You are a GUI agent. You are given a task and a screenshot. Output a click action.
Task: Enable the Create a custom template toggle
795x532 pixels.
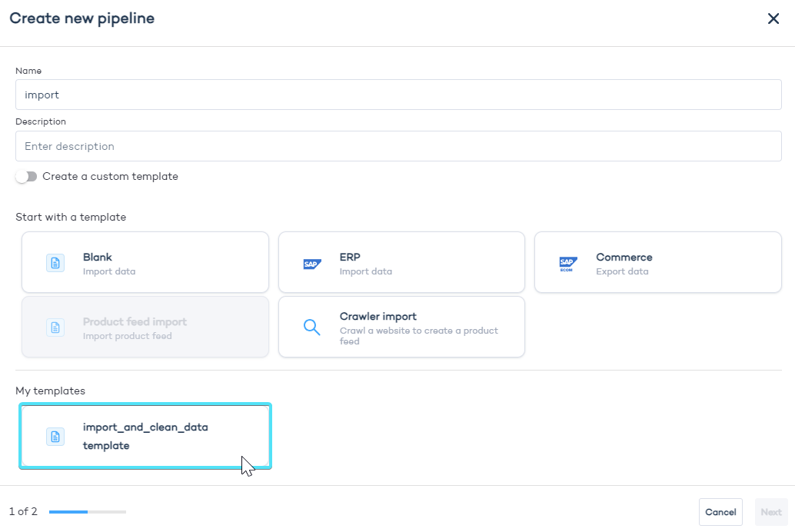[26, 176]
